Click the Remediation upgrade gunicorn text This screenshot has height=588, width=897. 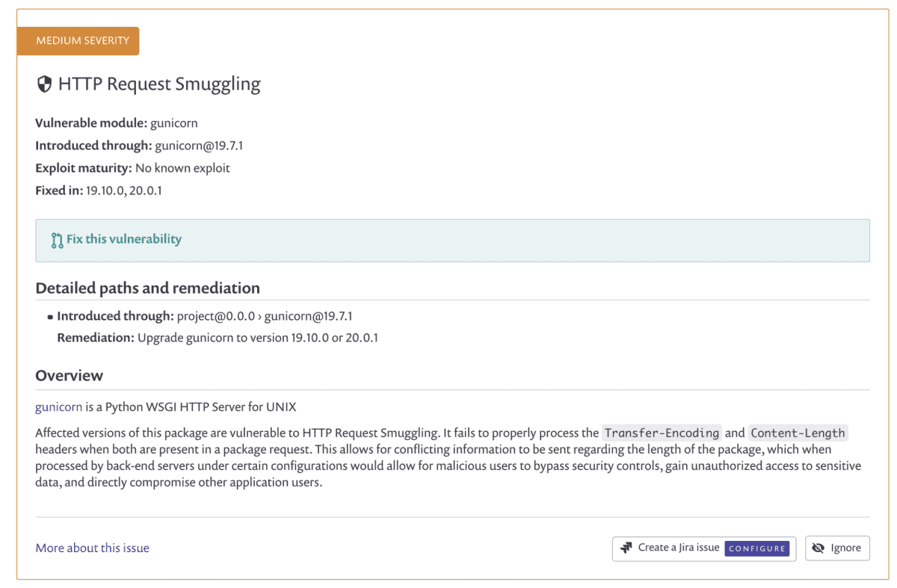click(218, 338)
